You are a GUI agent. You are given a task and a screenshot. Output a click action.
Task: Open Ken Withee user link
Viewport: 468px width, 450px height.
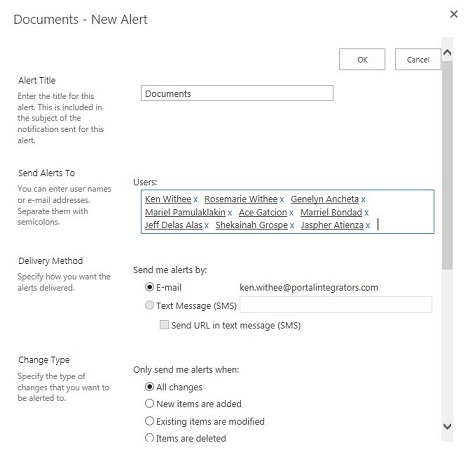[x=168, y=199]
